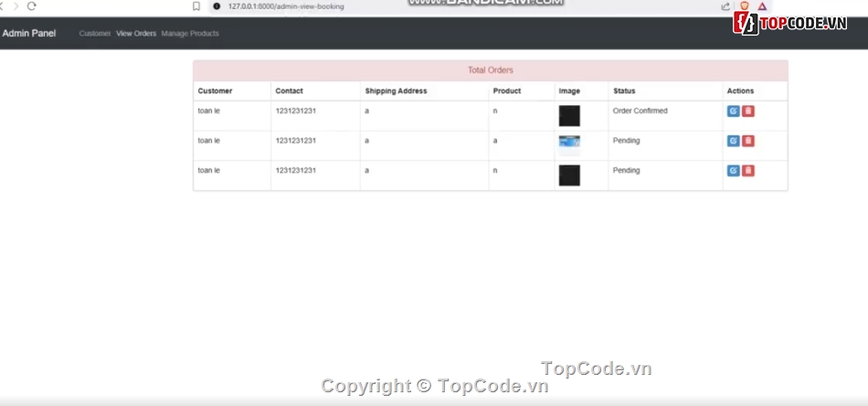Delete the Pending order for product a
Image resolution: width=868 pixels, height=406 pixels.
pyautogui.click(x=748, y=141)
